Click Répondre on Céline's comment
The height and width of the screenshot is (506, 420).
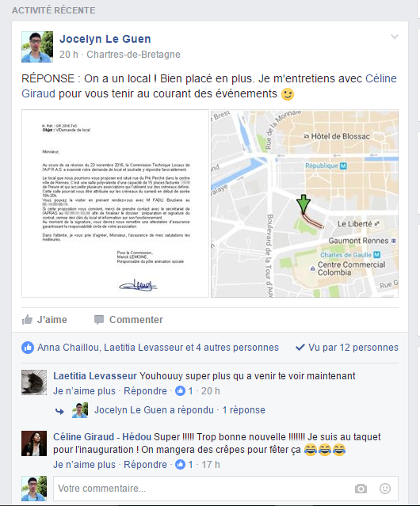click(145, 464)
